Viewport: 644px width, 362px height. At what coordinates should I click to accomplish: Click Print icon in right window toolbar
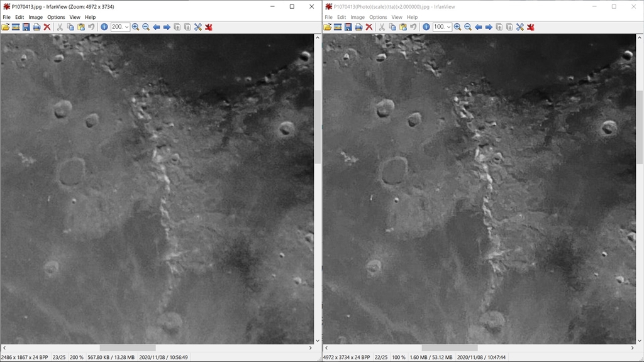click(x=358, y=27)
